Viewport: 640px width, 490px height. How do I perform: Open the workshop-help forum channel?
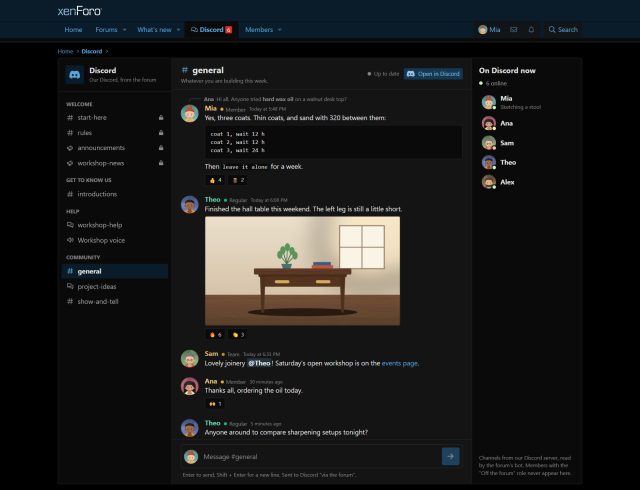click(115, 225)
